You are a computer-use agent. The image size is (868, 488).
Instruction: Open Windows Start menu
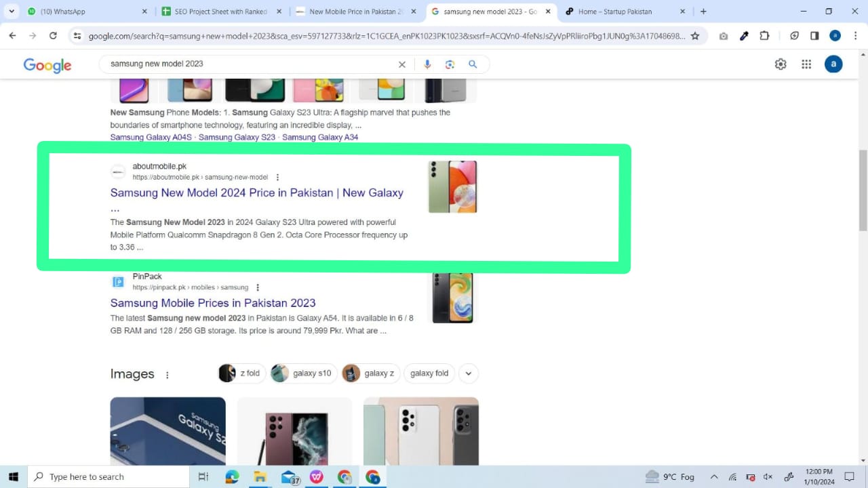coord(13,476)
